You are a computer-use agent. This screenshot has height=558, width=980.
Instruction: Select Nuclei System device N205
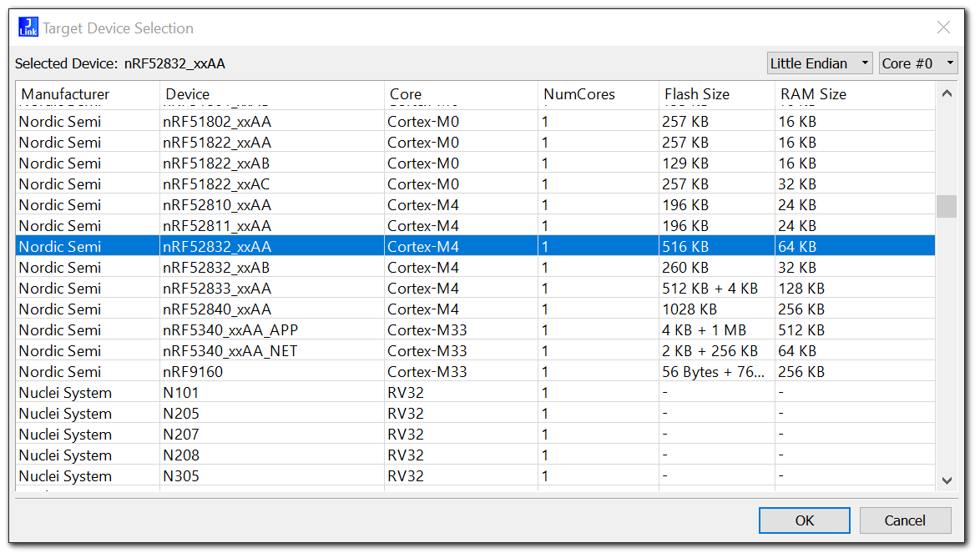click(x=475, y=413)
